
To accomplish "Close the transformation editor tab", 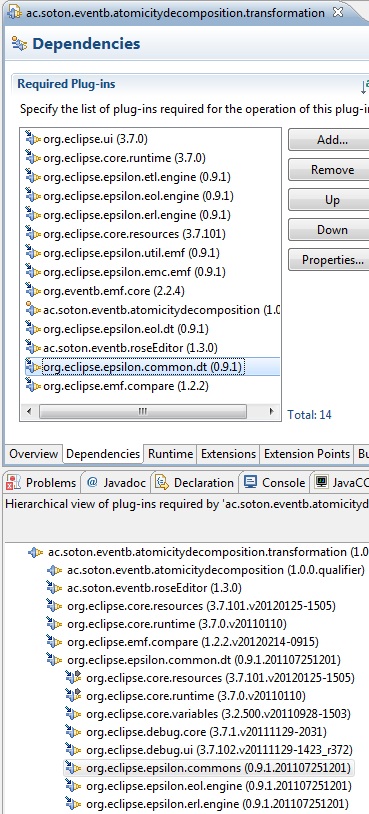I will [338, 12].
